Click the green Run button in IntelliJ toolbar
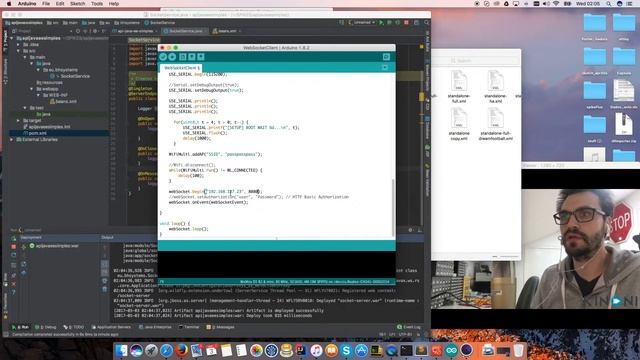 [381, 22]
